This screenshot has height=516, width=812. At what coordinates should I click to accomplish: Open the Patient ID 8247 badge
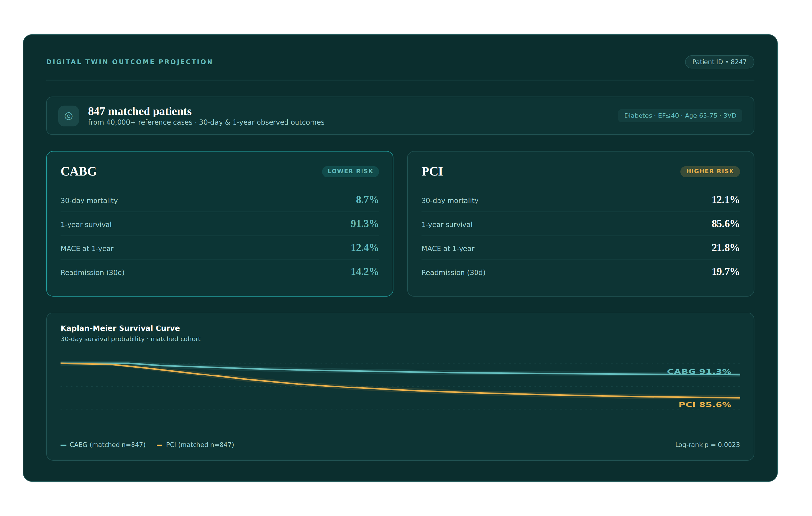pos(720,62)
